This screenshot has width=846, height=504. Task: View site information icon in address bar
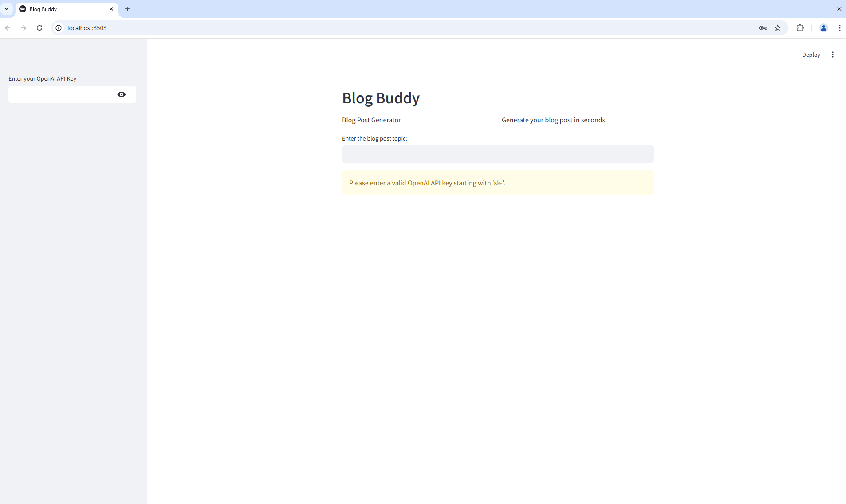(59, 28)
